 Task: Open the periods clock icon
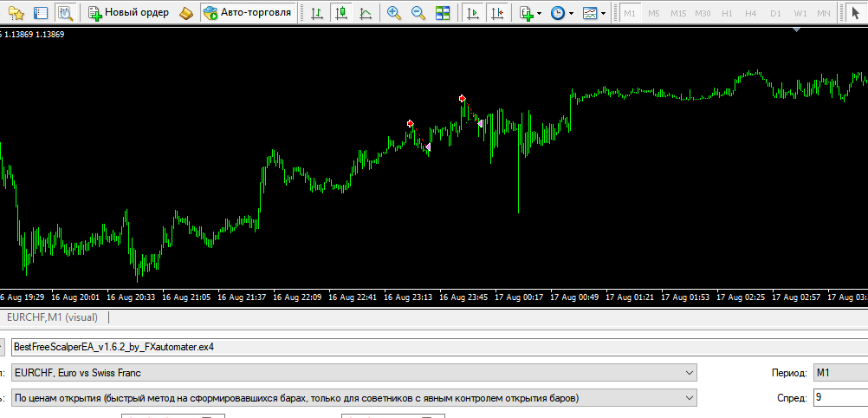558,13
